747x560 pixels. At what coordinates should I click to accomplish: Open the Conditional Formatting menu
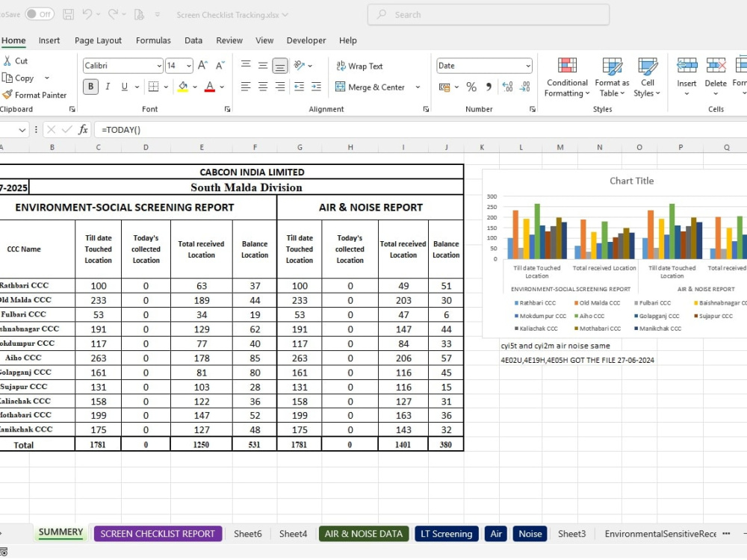pos(567,77)
